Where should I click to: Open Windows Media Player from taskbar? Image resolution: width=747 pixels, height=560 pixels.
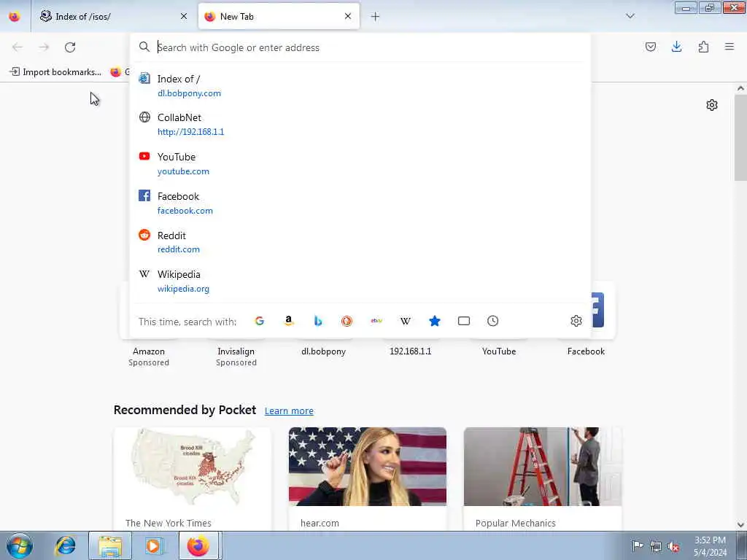[x=153, y=545]
